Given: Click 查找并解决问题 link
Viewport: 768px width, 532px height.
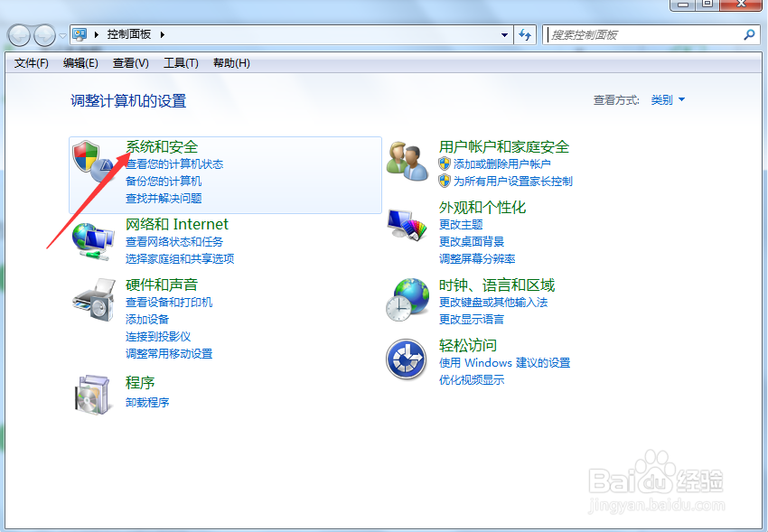Looking at the screenshot, I should pyautogui.click(x=164, y=198).
